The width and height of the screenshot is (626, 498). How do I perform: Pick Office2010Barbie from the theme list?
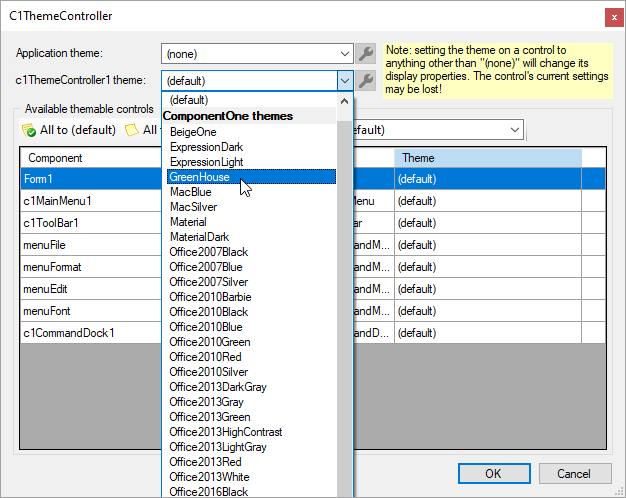click(210, 297)
